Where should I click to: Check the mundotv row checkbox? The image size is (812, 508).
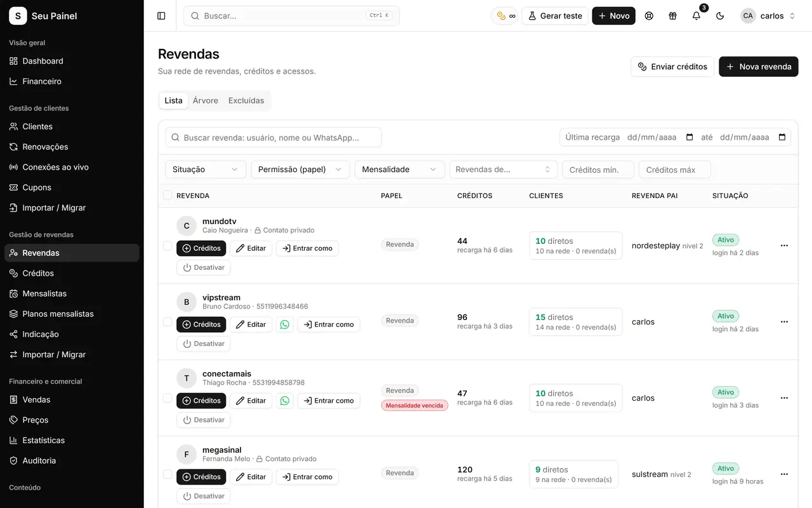[167, 246]
